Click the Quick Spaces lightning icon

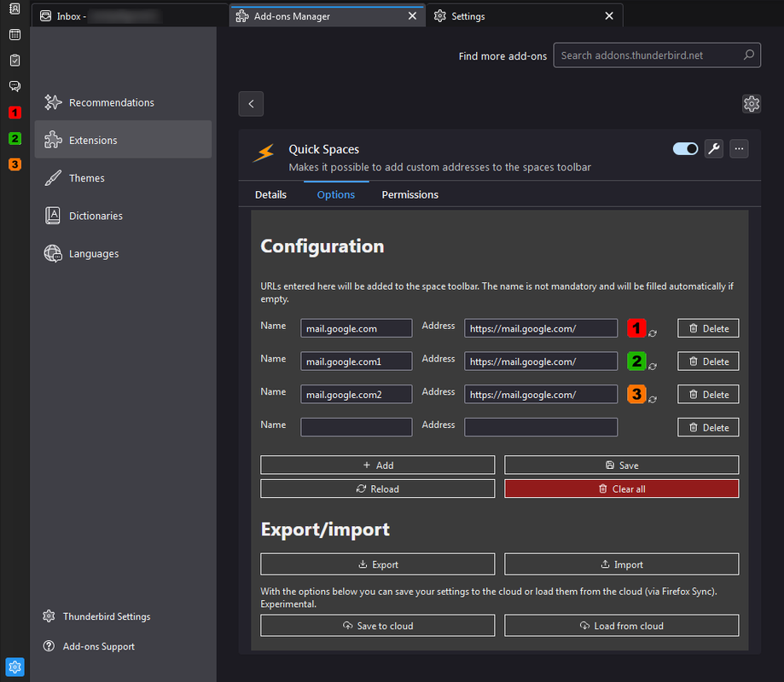click(264, 153)
